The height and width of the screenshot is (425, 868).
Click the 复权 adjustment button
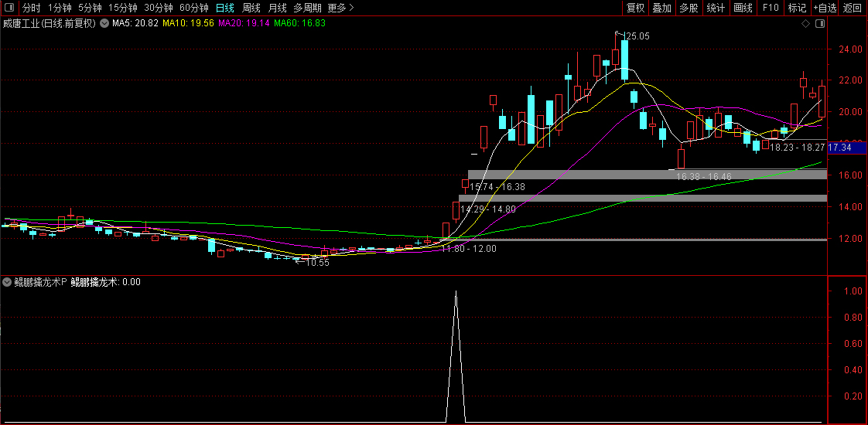tap(635, 8)
